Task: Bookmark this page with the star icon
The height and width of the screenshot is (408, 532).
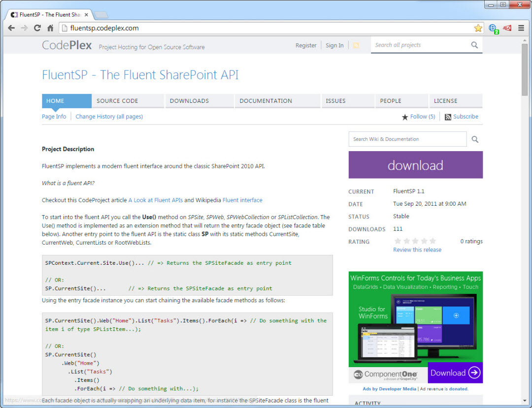Action: 478,28
